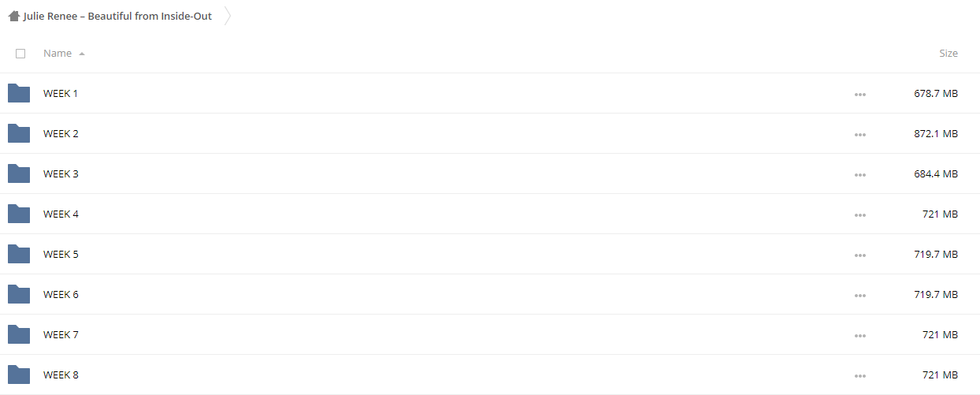The width and height of the screenshot is (980, 395).
Task: Open more options for WEEK 2
Action: point(859,135)
